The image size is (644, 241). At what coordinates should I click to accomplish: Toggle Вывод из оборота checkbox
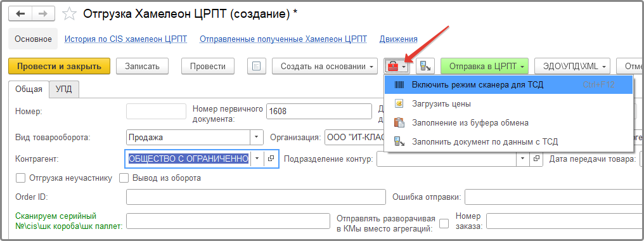coord(124,178)
